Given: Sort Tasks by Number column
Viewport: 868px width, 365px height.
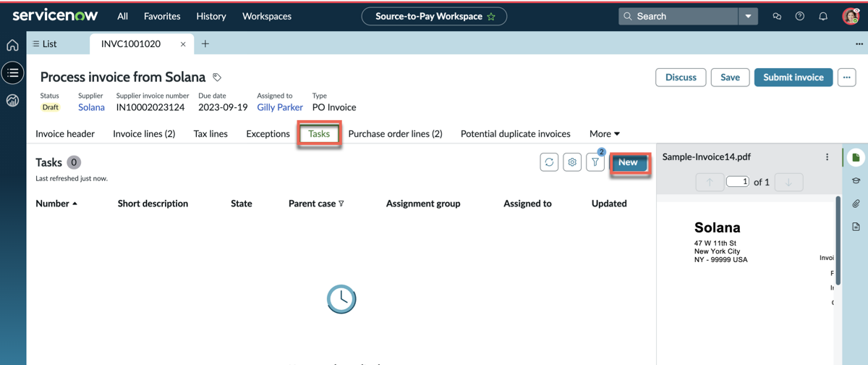Looking at the screenshot, I should click(x=56, y=204).
